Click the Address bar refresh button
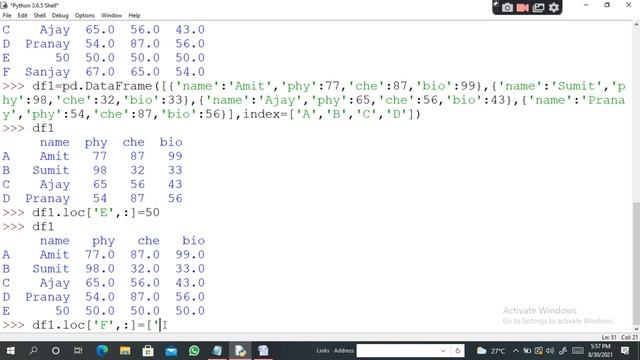 point(458,351)
